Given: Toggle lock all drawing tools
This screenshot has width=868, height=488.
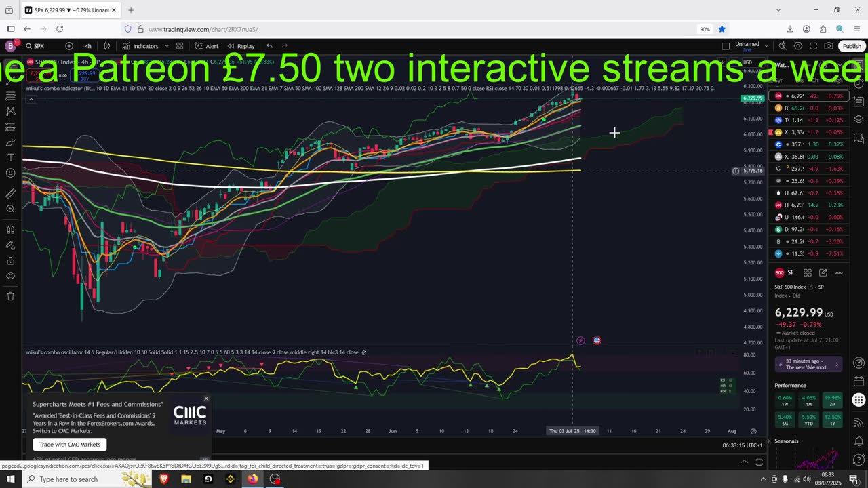Looking at the screenshot, I should coord(10,260).
